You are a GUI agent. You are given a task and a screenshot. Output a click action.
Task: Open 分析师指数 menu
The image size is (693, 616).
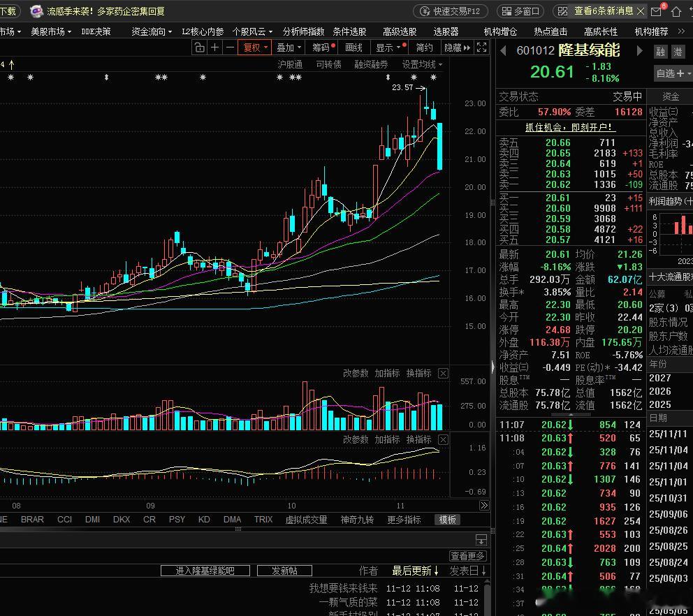(x=304, y=31)
